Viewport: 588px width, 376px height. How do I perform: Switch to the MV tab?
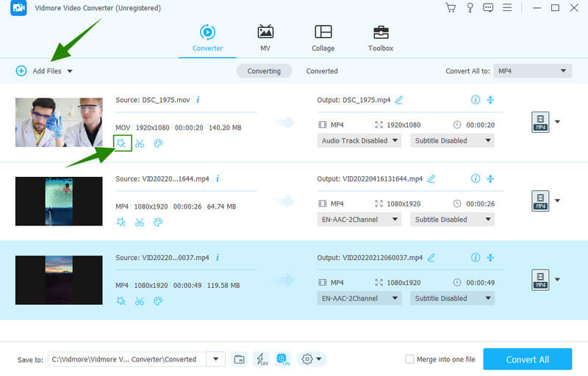[265, 38]
